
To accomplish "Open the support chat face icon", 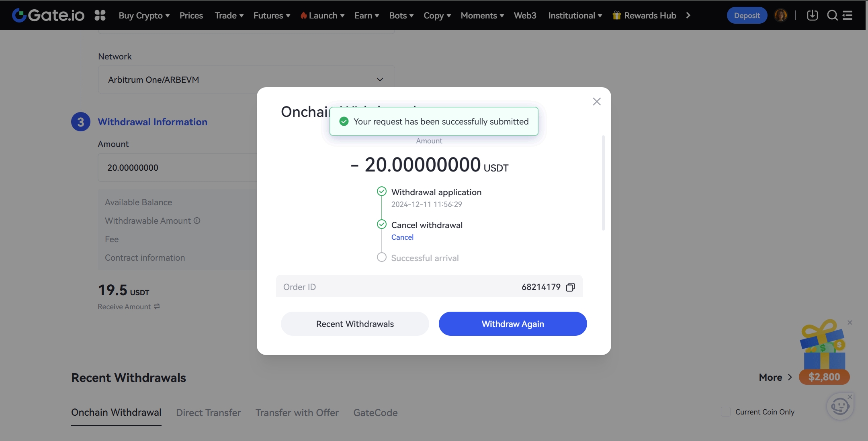I will coord(840,406).
